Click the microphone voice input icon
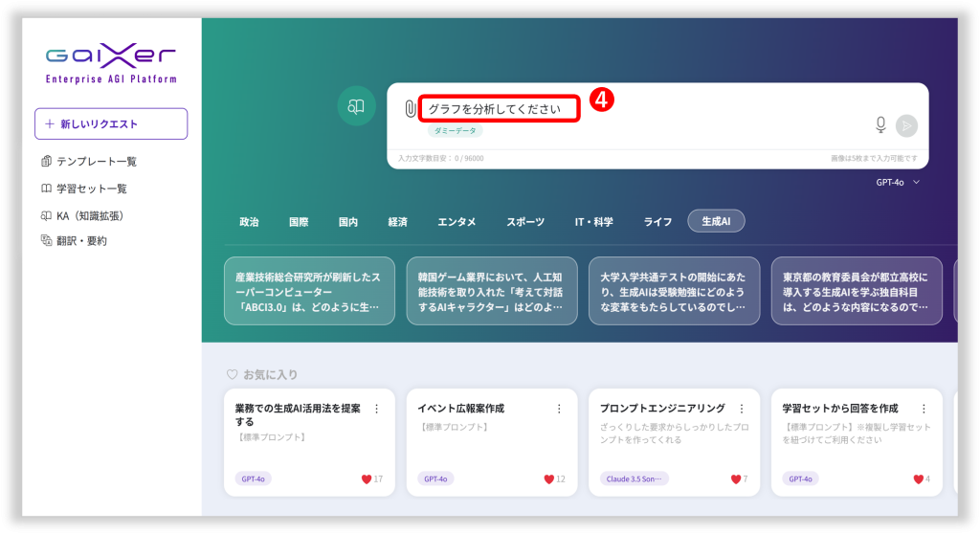 pos(880,125)
